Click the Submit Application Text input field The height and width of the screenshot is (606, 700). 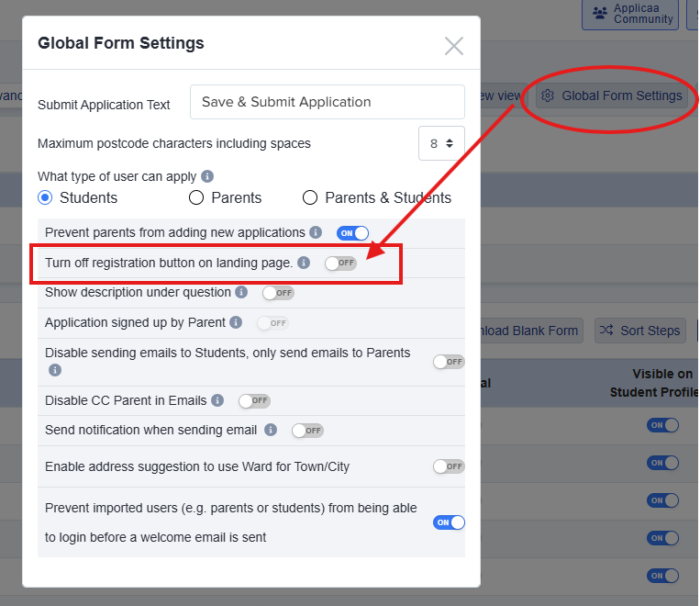(x=327, y=102)
